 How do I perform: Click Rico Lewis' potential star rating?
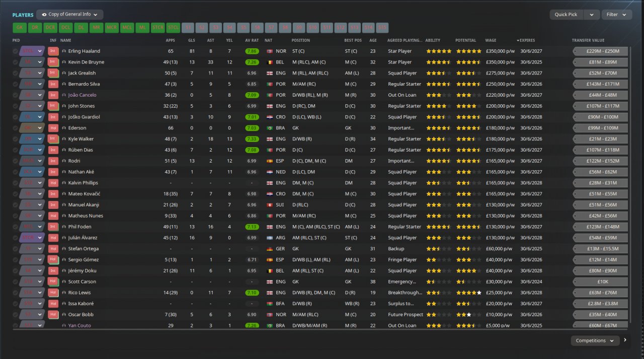(x=468, y=293)
